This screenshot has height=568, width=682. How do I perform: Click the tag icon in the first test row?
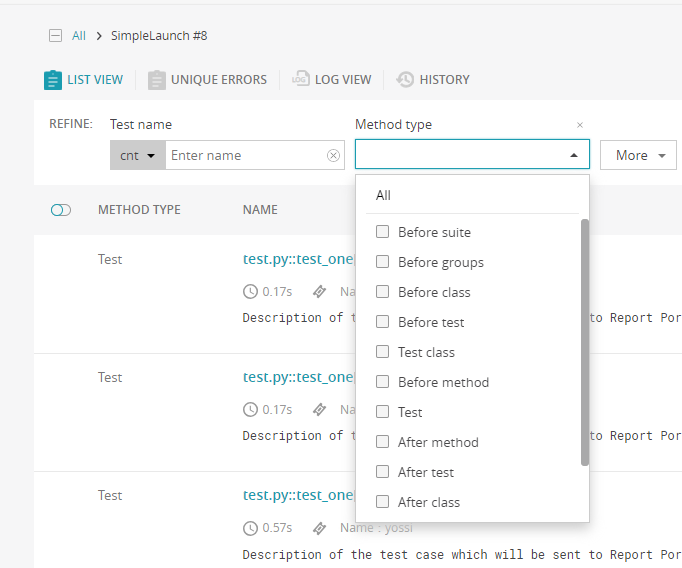320,291
